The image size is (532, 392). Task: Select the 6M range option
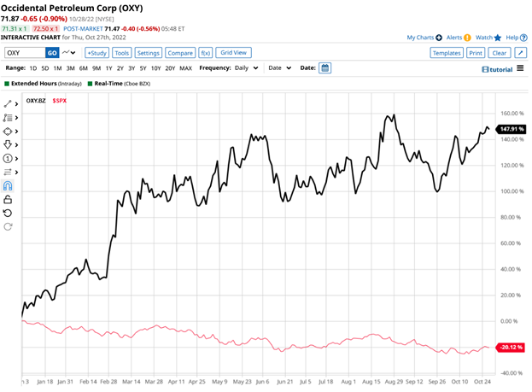tap(84, 67)
